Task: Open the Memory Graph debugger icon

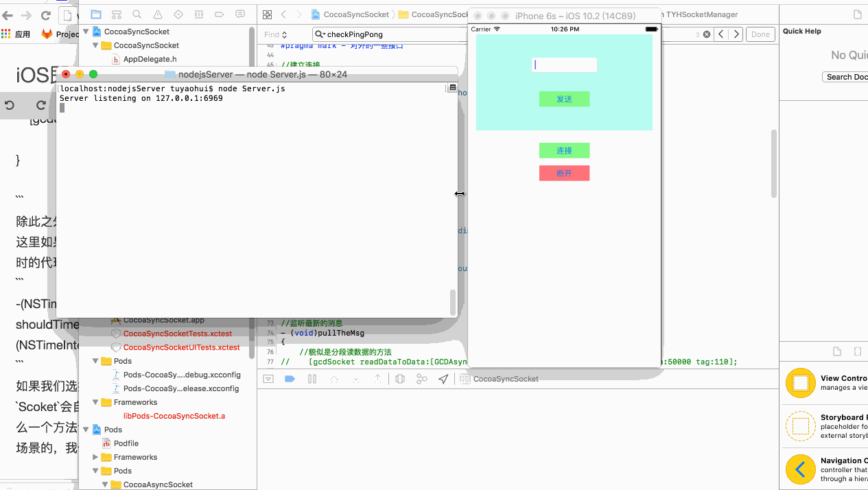Action: pos(421,379)
